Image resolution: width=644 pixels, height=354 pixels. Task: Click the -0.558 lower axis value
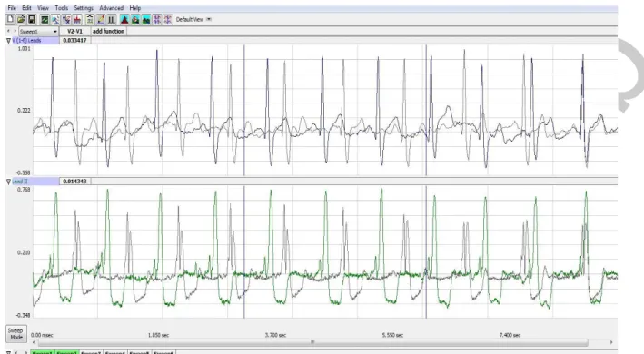click(x=24, y=172)
